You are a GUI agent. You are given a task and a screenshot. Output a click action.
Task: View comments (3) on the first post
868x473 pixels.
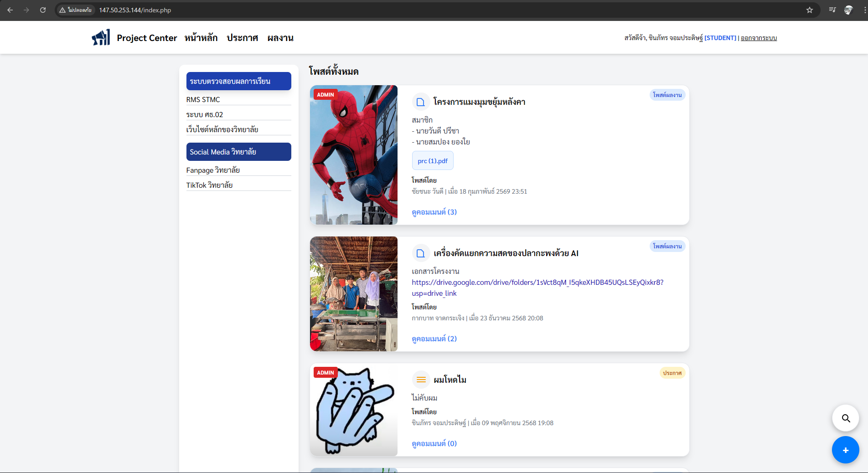[x=434, y=212]
